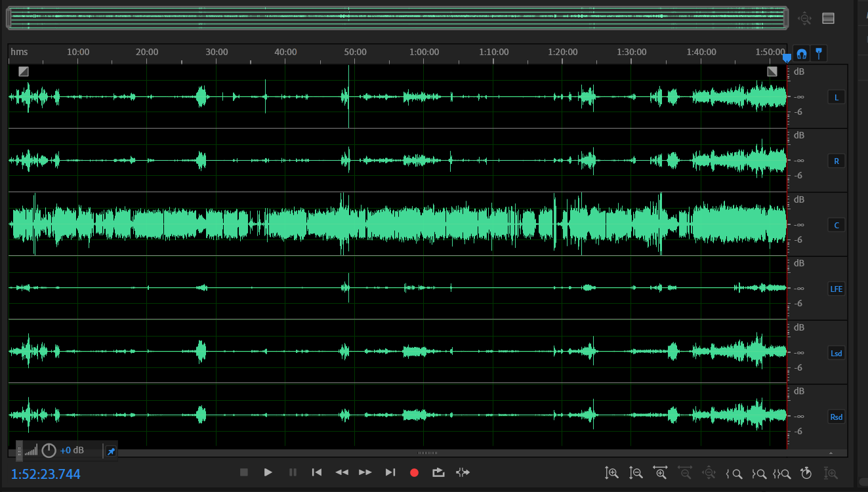Click Zoom In Time icon
This screenshot has width=868, height=492.
660,473
